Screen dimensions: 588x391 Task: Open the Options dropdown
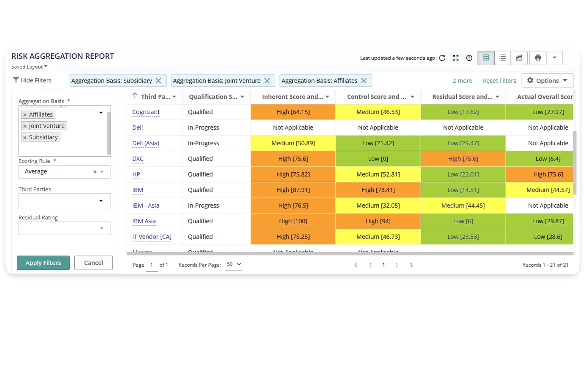pos(547,81)
